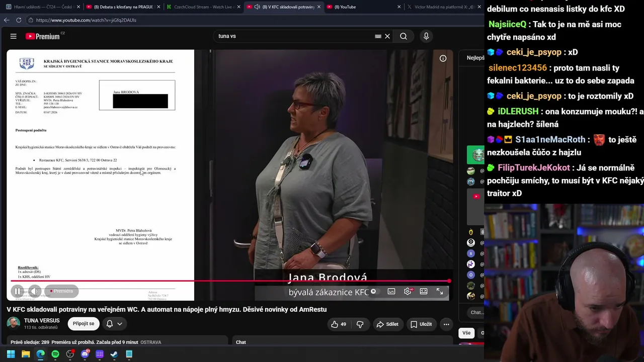The image size is (644, 362).
Task: Go back with browser back arrow
Action: (7, 20)
